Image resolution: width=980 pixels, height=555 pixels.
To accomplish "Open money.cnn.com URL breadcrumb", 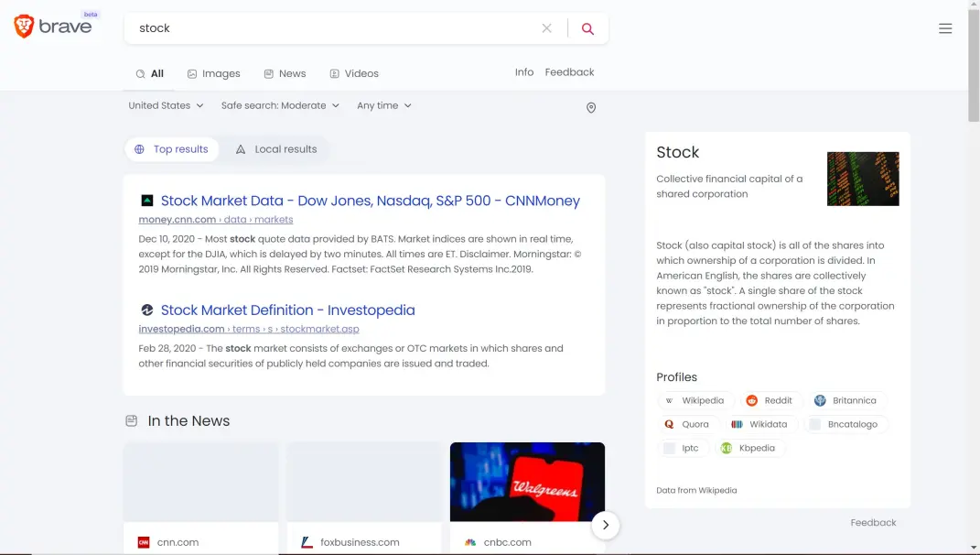I will (216, 220).
